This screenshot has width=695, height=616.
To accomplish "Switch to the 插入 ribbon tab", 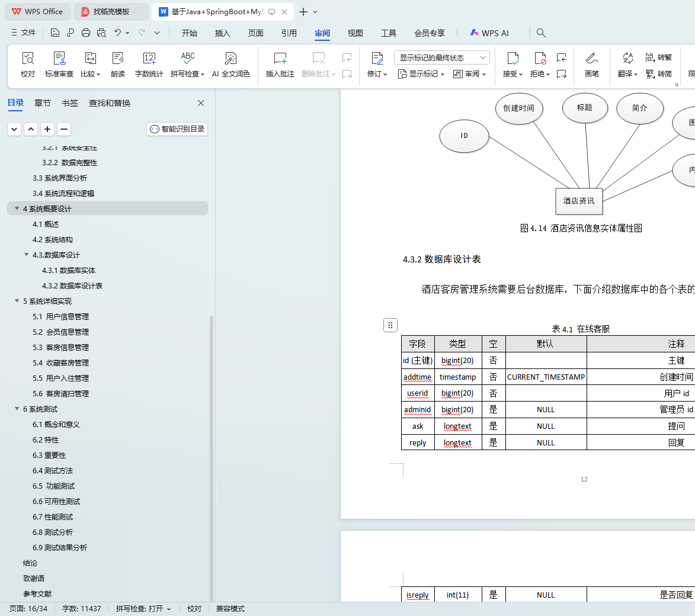I will tap(223, 33).
